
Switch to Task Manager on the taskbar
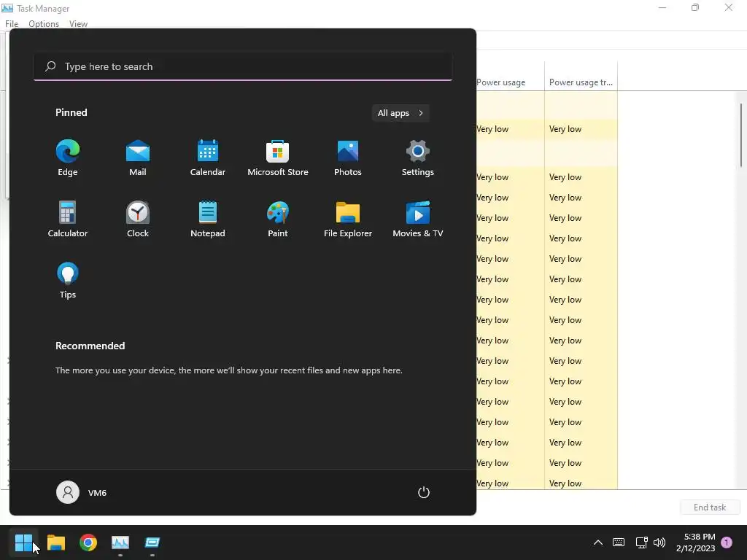[x=120, y=542]
